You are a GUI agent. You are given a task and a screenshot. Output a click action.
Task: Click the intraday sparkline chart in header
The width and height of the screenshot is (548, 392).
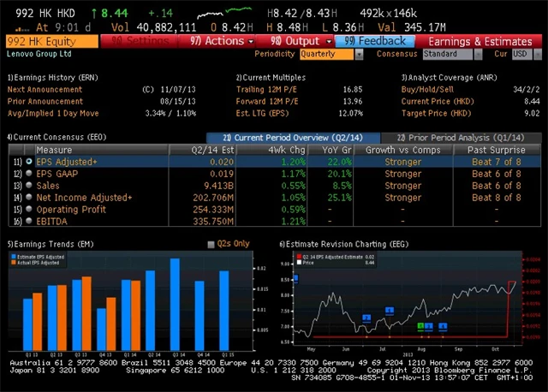224,13
